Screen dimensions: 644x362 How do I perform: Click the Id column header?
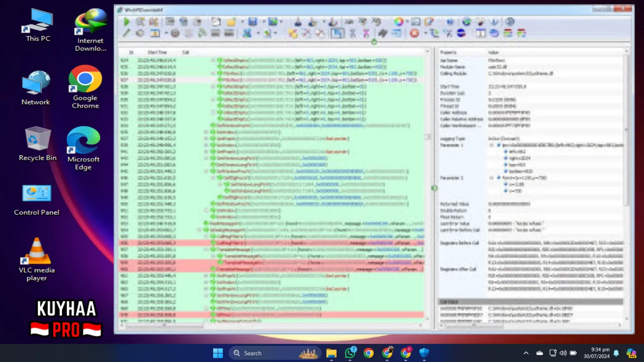(131, 52)
